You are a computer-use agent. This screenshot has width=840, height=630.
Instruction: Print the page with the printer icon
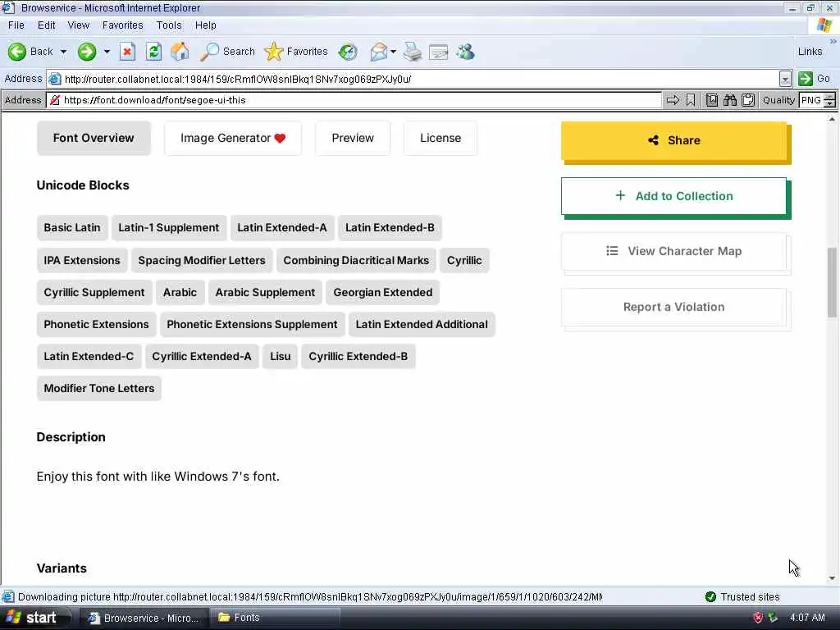click(413, 52)
